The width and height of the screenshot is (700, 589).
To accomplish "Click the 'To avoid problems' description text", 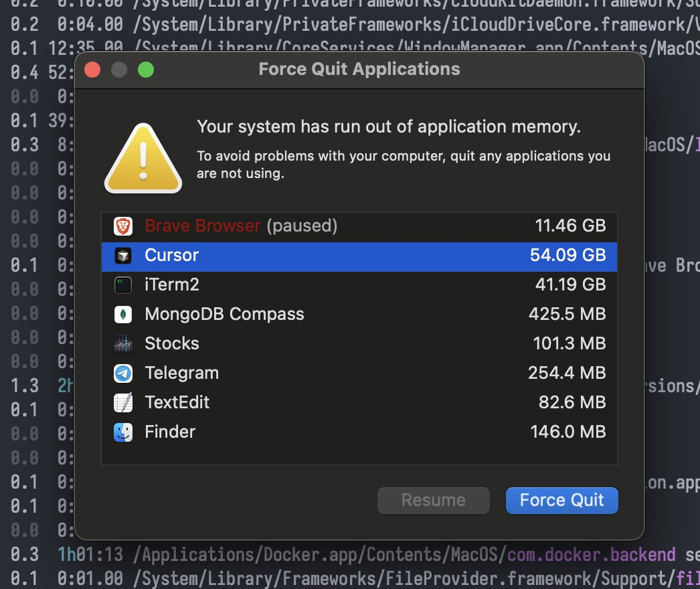I will 404,165.
